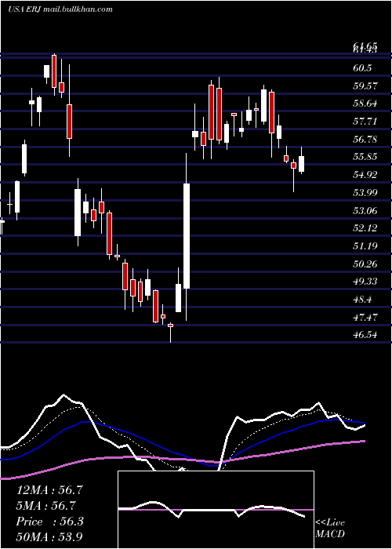Click the Price : 56.3 legend value
This screenshot has width=392, height=549.
tap(49, 522)
